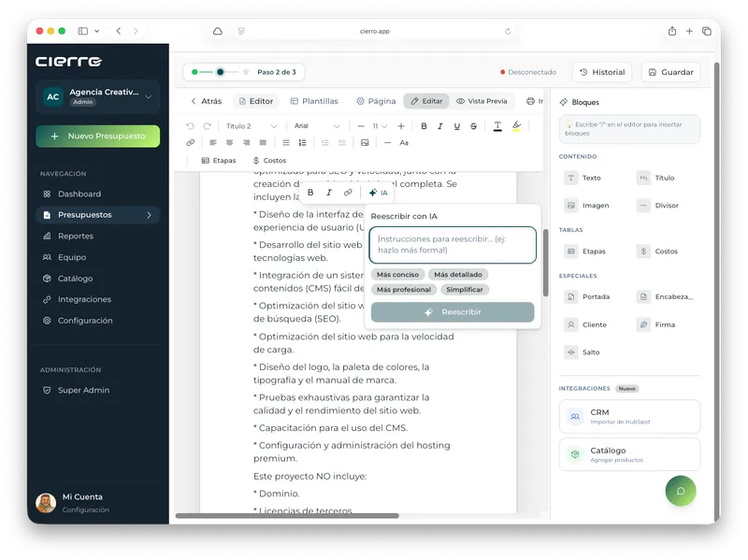Image resolution: width=748 pixels, height=560 pixels.
Task: Click the center align icon
Action: 229,143
